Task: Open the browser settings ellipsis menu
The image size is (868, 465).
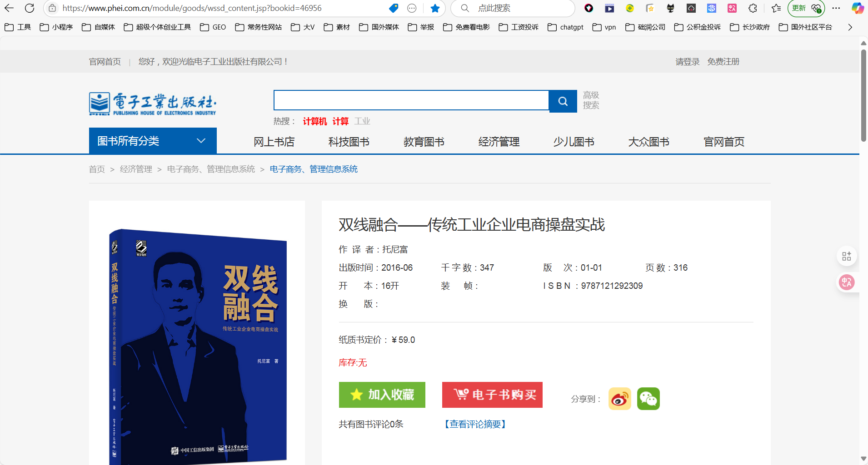Action: (836, 8)
